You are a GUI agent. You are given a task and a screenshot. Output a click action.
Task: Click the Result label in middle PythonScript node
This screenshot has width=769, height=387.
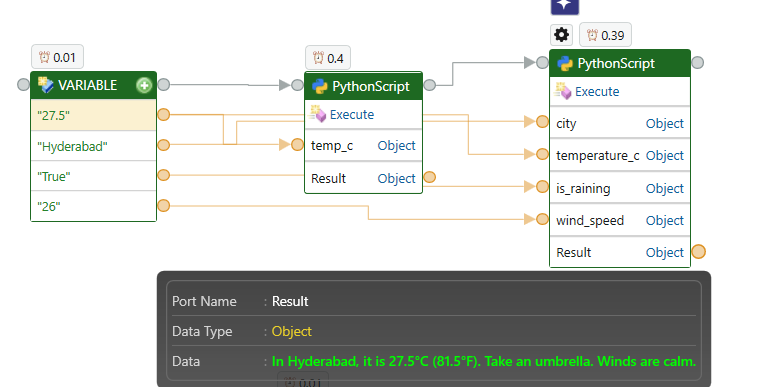pyautogui.click(x=328, y=179)
